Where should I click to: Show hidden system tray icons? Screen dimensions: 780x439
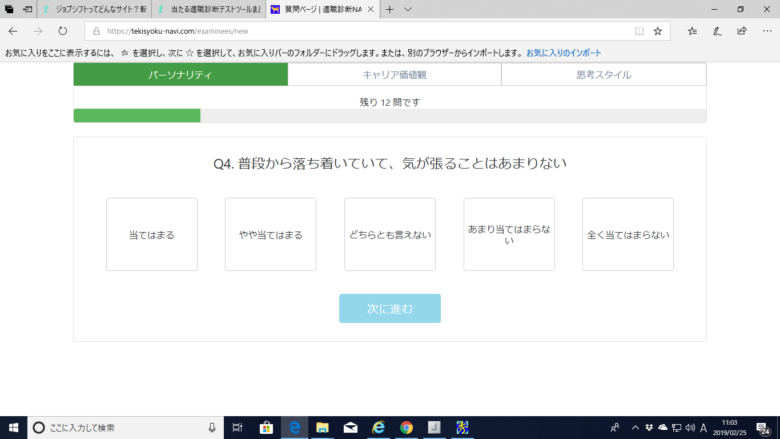(635, 428)
